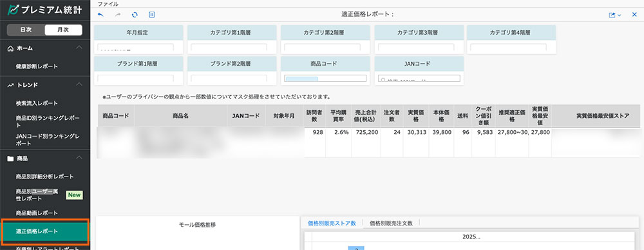The height and width of the screenshot is (250, 644).
Task: Select 適正価格レポート in sidebar
Action: click(44, 231)
